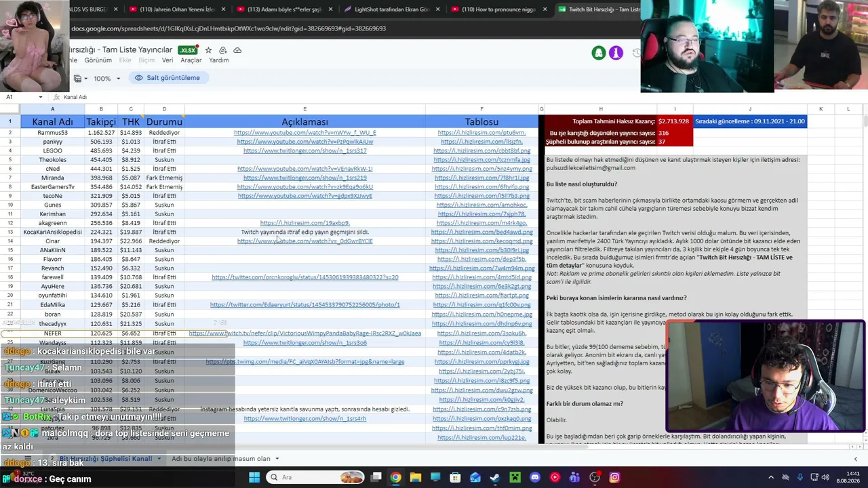The image size is (868, 488).
Task: Select the 'Açıklaması' header cell
Action: (x=305, y=122)
